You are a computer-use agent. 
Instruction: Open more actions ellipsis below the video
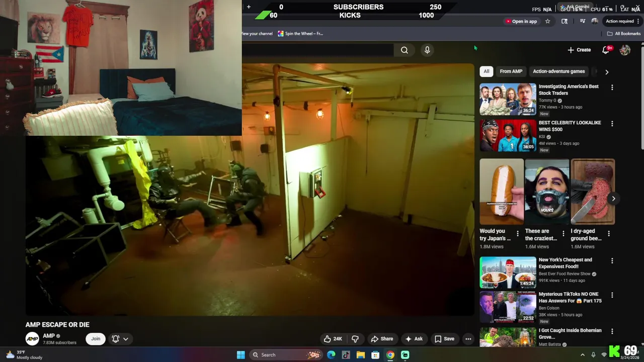(468, 339)
